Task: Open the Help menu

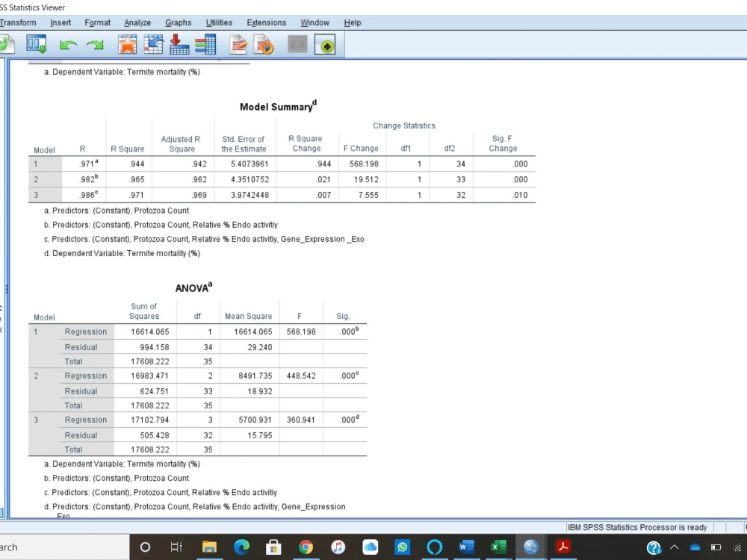Action: click(353, 22)
